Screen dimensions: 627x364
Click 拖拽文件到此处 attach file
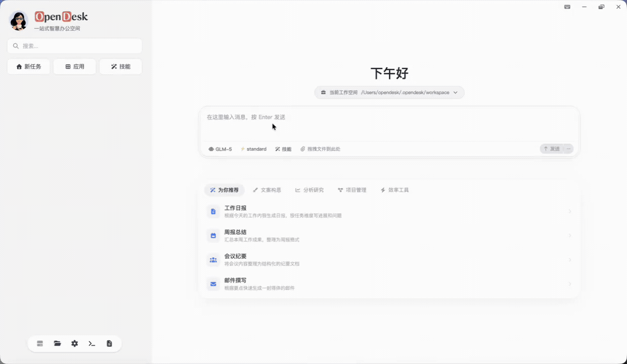(x=320, y=149)
